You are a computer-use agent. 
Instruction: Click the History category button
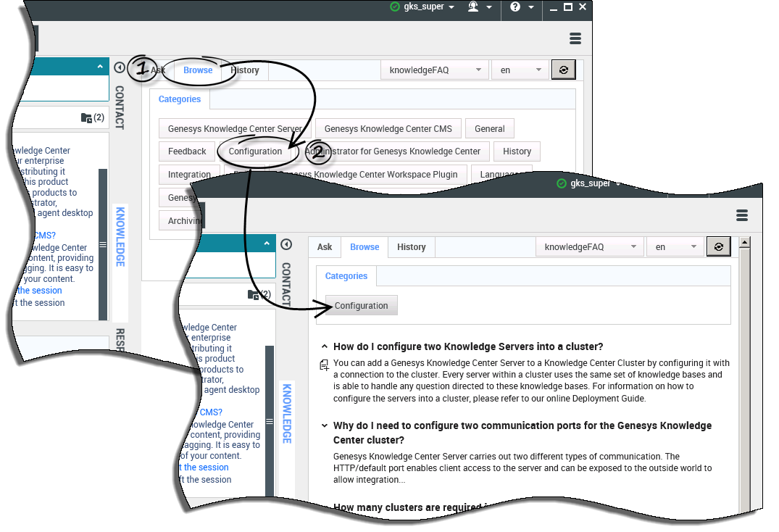click(x=517, y=151)
